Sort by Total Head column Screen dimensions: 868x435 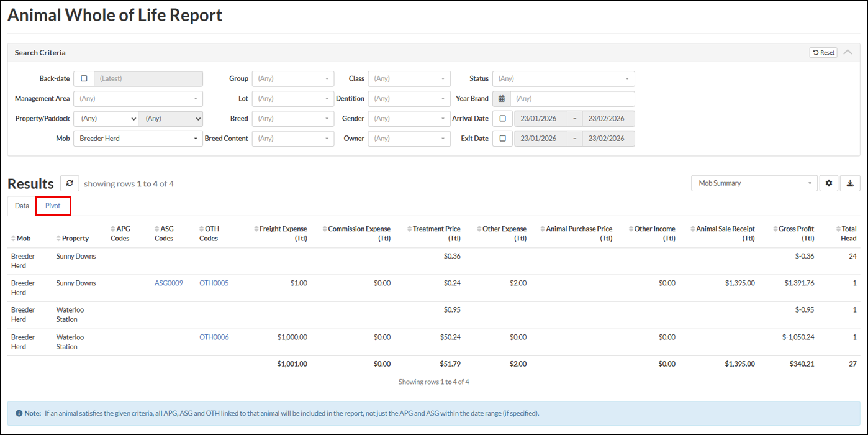[848, 234]
